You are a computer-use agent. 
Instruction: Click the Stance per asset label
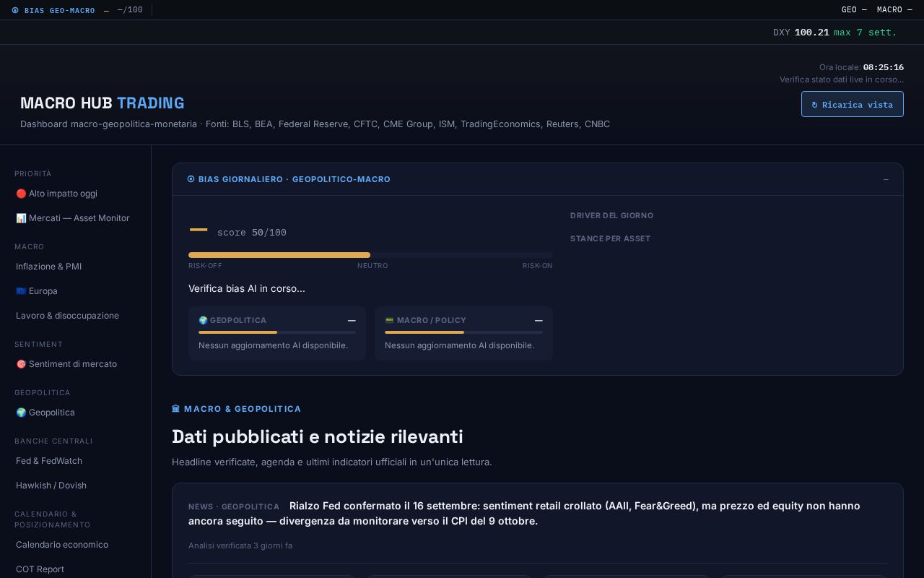click(x=610, y=238)
